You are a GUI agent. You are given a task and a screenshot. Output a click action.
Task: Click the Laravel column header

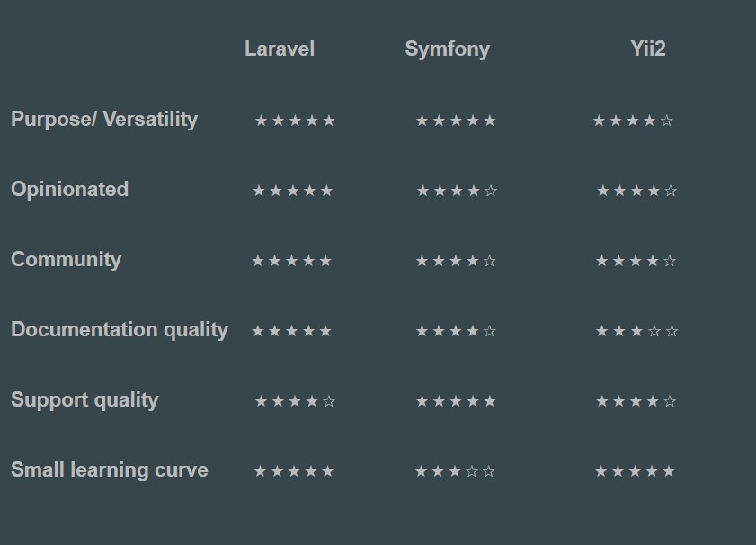(x=280, y=49)
